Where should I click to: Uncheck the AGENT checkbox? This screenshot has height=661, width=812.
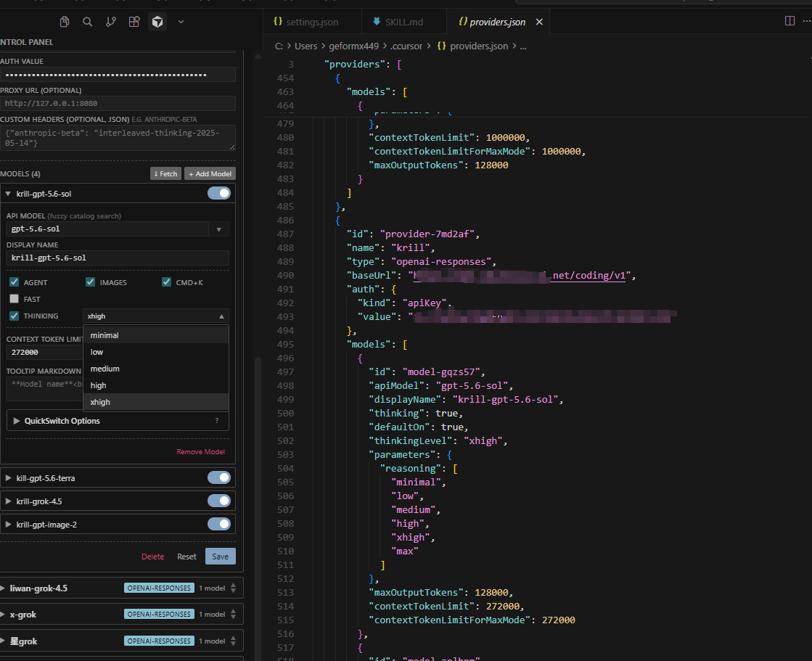[x=14, y=282]
